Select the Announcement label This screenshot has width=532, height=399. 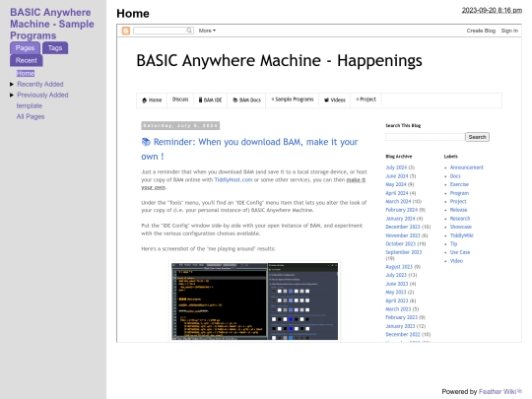[x=467, y=167]
